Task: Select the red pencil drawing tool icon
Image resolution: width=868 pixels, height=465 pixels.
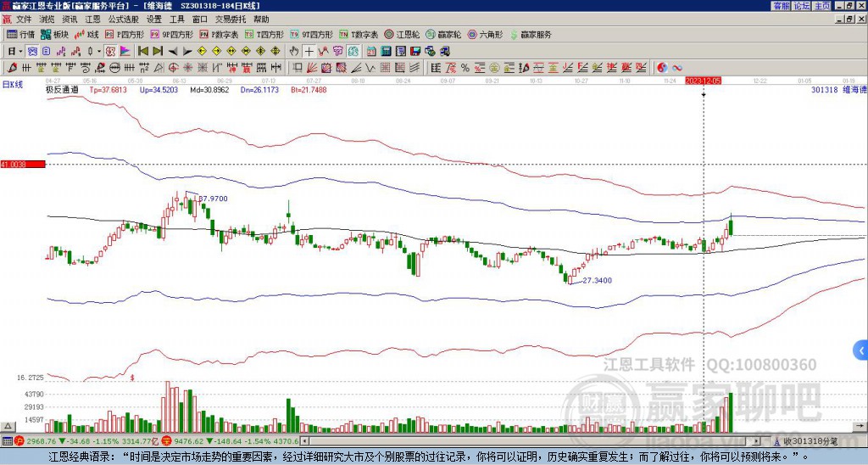Action: [11, 68]
